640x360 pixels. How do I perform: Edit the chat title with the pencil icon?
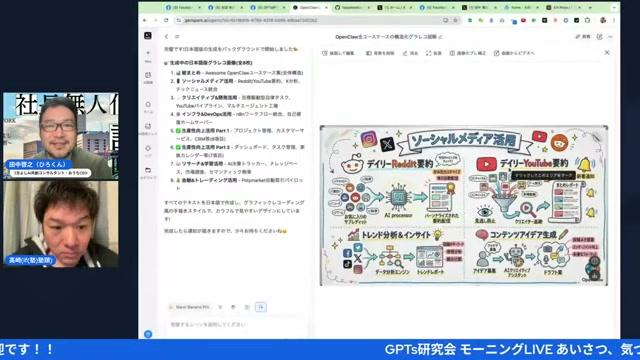(441, 37)
